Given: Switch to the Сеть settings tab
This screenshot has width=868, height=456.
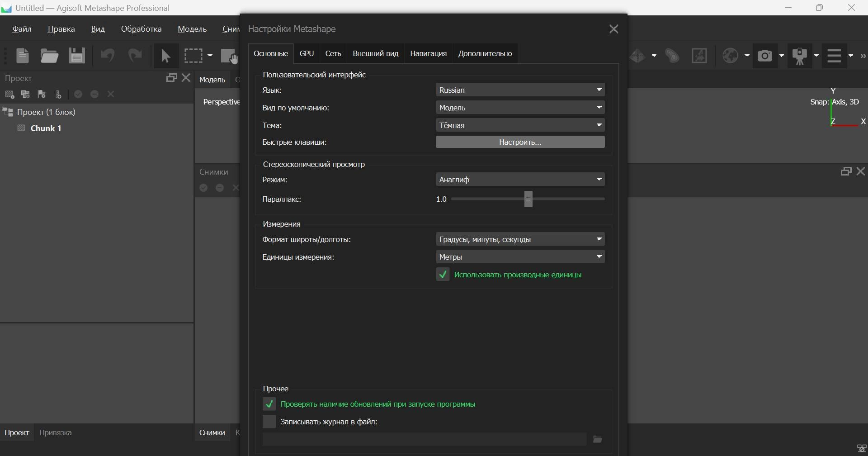Looking at the screenshot, I should [x=333, y=53].
